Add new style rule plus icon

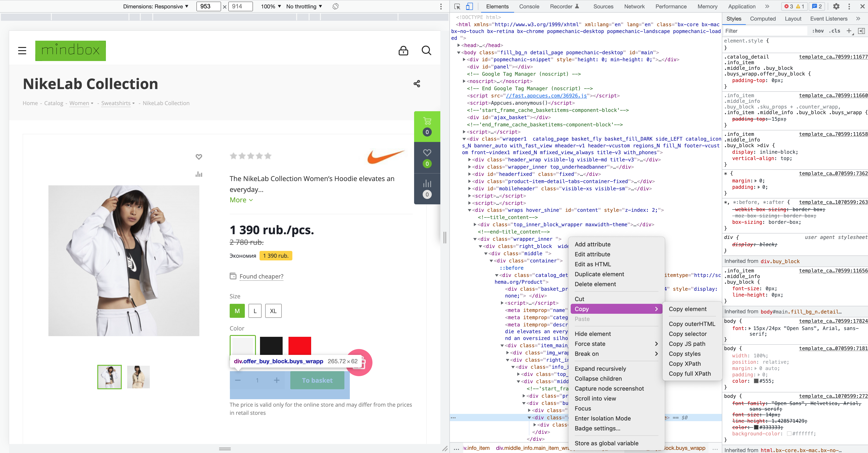pos(849,31)
